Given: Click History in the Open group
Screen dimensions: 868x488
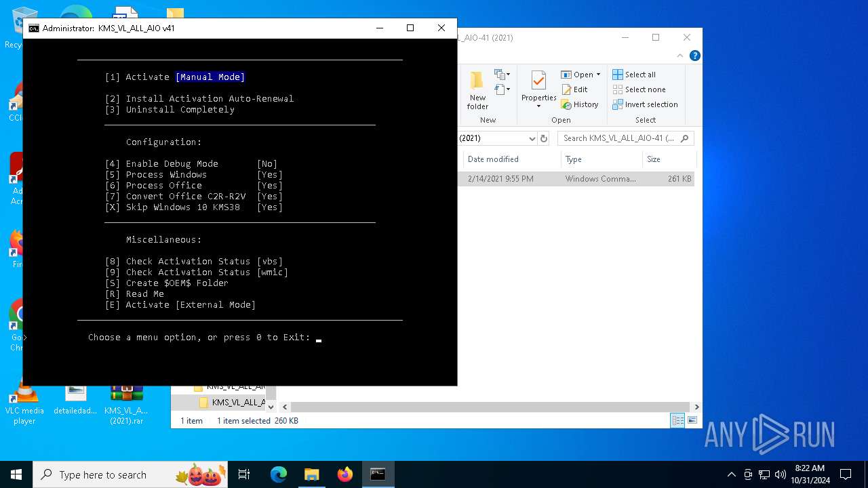Looking at the screenshot, I should (580, 104).
